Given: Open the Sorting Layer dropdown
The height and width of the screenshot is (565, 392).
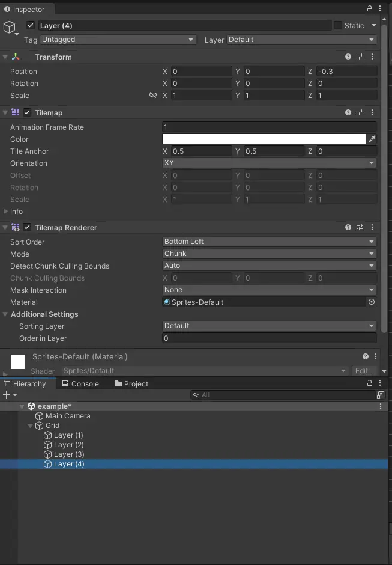Looking at the screenshot, I should click(270, 326).
